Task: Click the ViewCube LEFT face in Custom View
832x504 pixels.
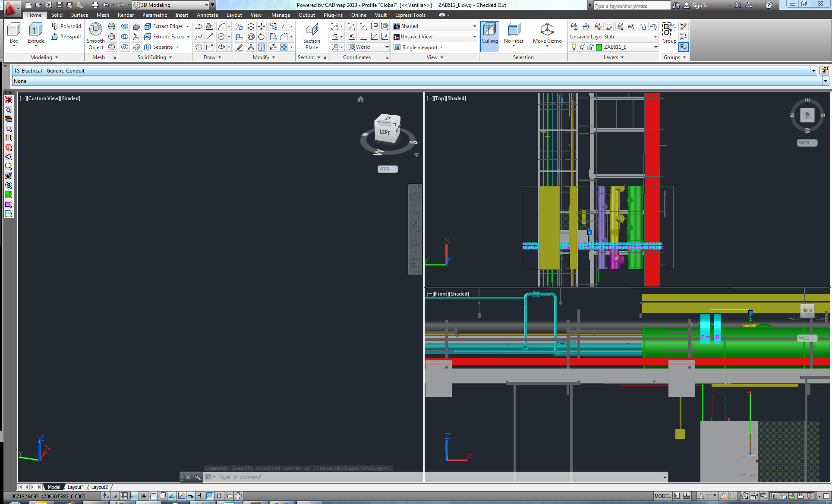Action: click(x=384, y=132)
